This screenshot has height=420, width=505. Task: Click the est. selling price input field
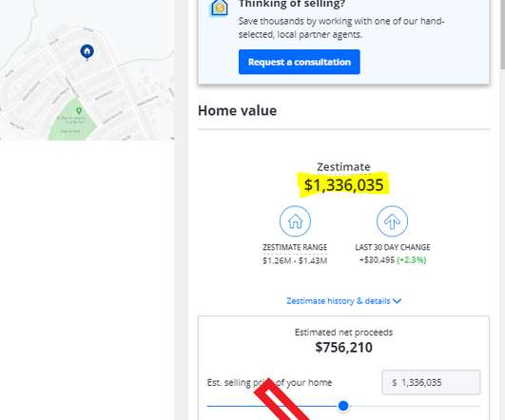(x=431, y=382)
